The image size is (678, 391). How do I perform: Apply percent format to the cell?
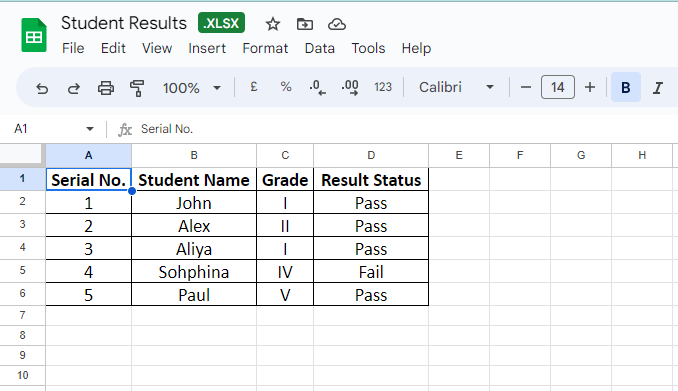[286, 87]
